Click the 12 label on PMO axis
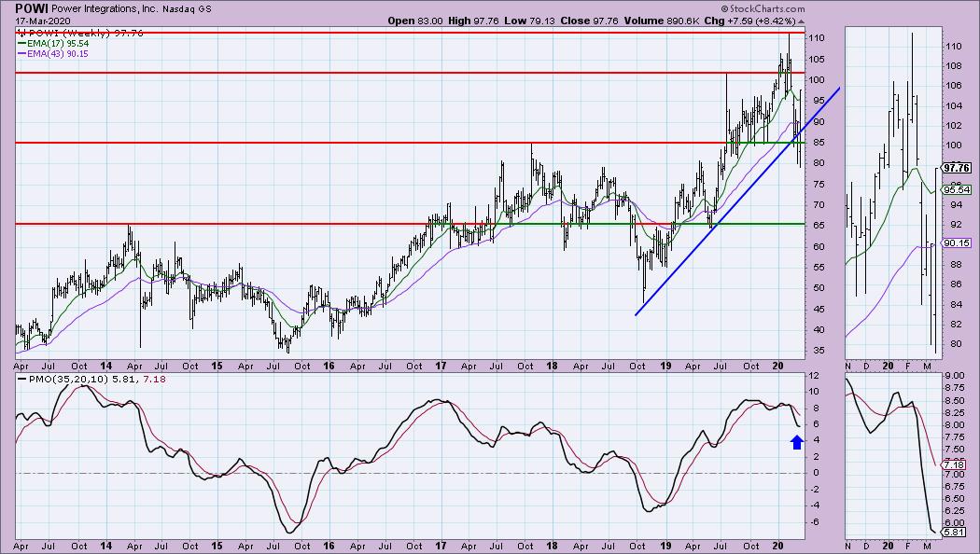 tap(814, 375)
